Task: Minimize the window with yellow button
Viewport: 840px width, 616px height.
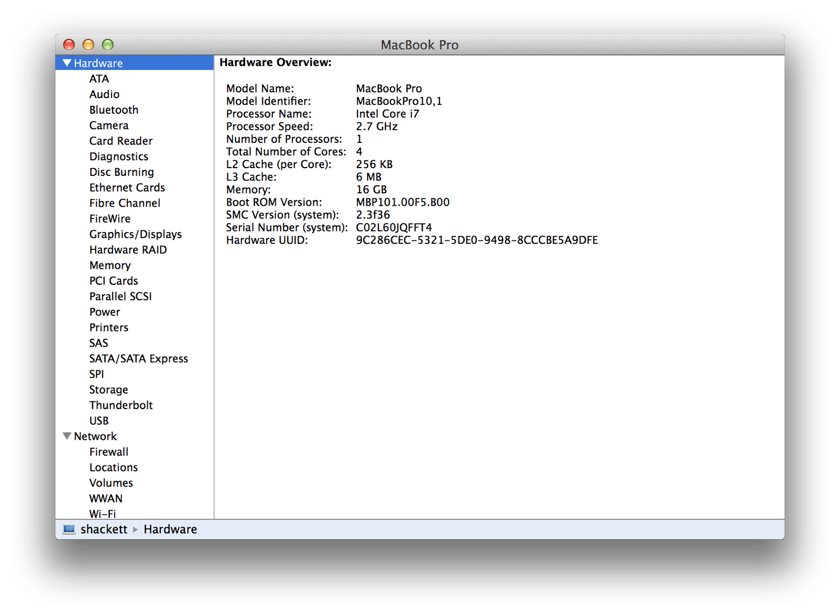Action: click(88, 44)
